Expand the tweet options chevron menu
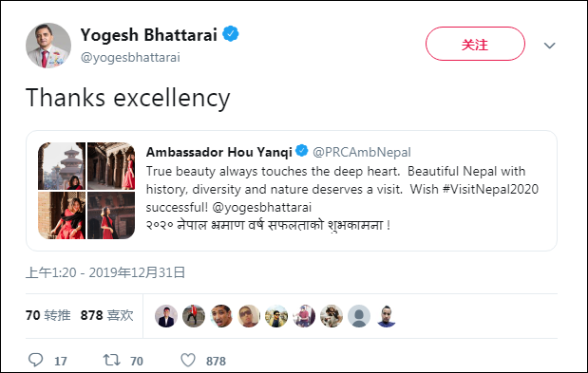The width and height of the screenshot is (588, 373). pos(549,46)
